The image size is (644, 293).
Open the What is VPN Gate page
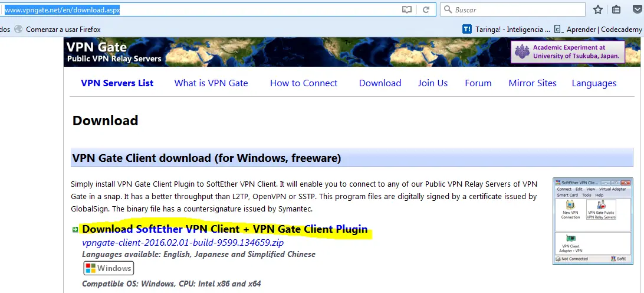click(x=211, y=83)
